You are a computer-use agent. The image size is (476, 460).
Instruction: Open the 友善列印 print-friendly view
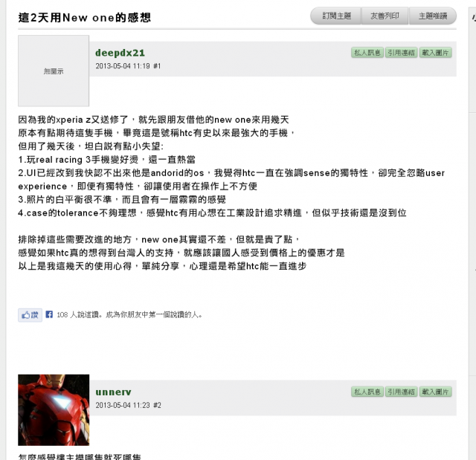(385, 16)
